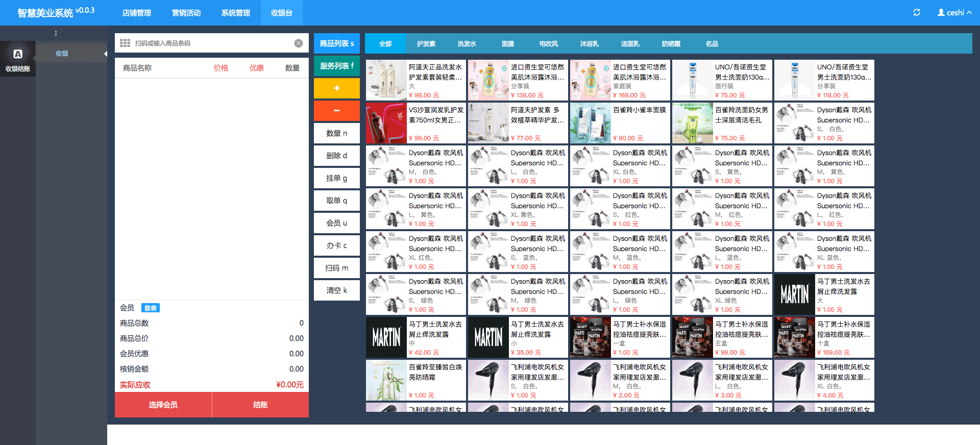Select 飞利浦电吹风机 XL 白色 ¥4.00 product
Image resolution: width=980 pixels, height=445 pixels.
click(824, 380)
